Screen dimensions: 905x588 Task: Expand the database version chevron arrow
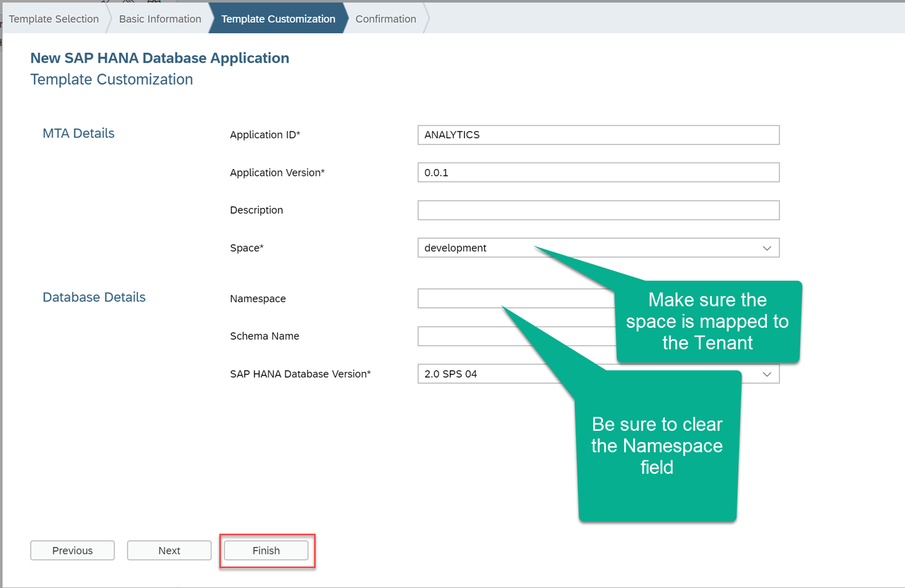pos(767,374)
